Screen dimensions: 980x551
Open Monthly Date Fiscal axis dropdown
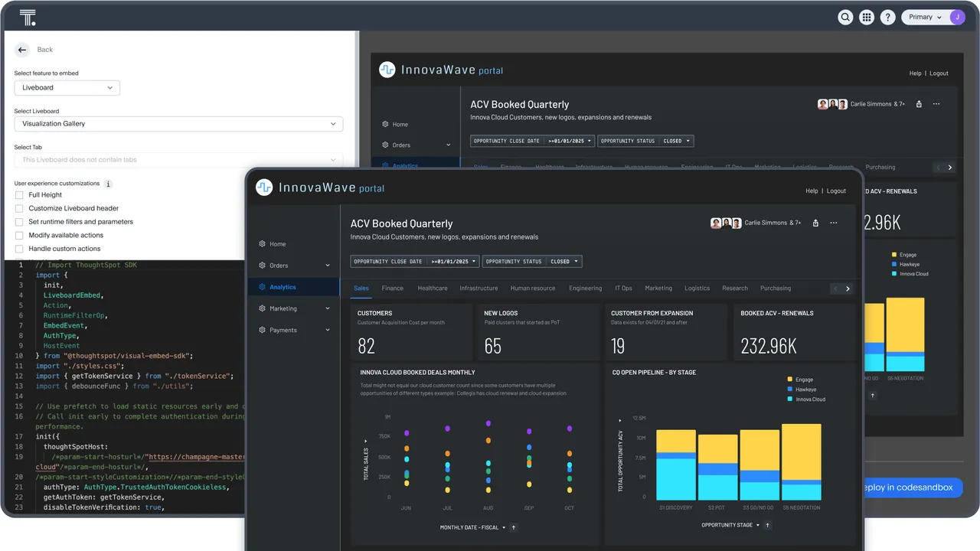click(x=473, y=527)
